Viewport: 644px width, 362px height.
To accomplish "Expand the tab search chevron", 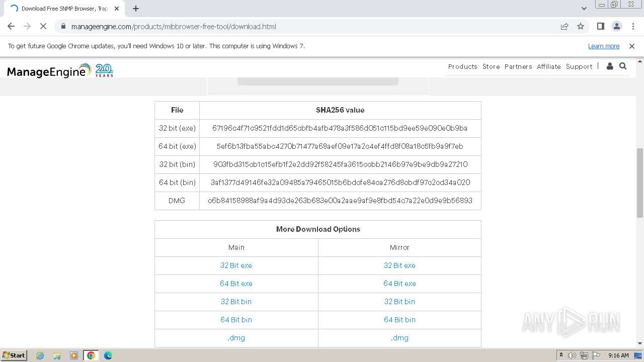I will click(x=584, y=8).
